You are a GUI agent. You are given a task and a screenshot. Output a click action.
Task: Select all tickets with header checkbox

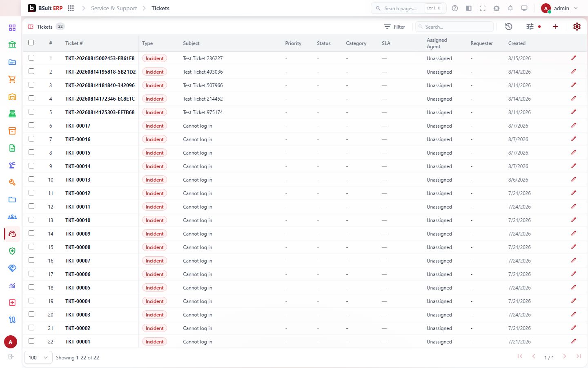(x=31, y=43)
